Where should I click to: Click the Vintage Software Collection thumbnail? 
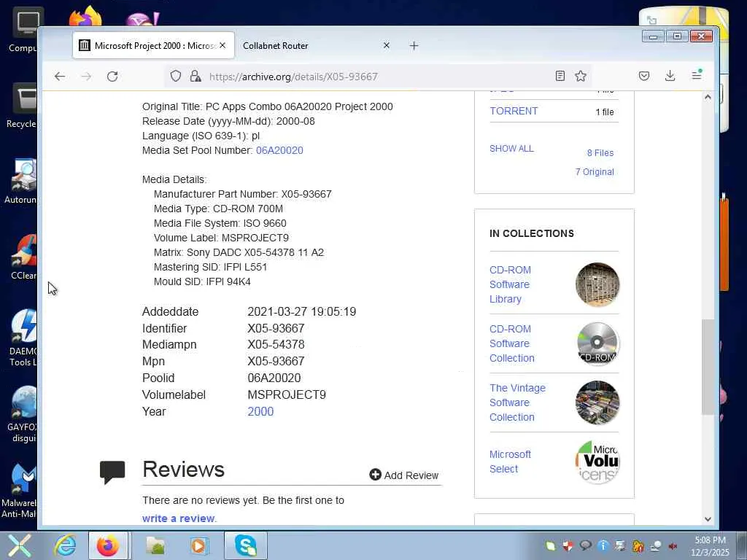[x=597, y=402]
